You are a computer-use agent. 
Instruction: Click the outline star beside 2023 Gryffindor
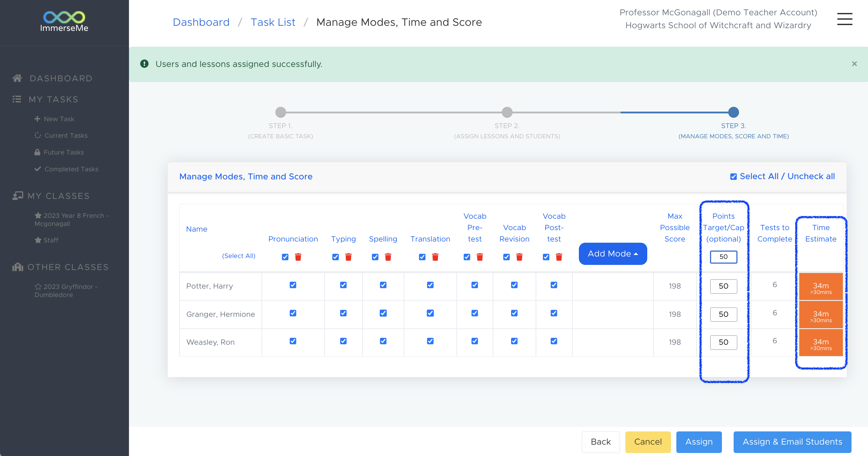click(38, 286)
